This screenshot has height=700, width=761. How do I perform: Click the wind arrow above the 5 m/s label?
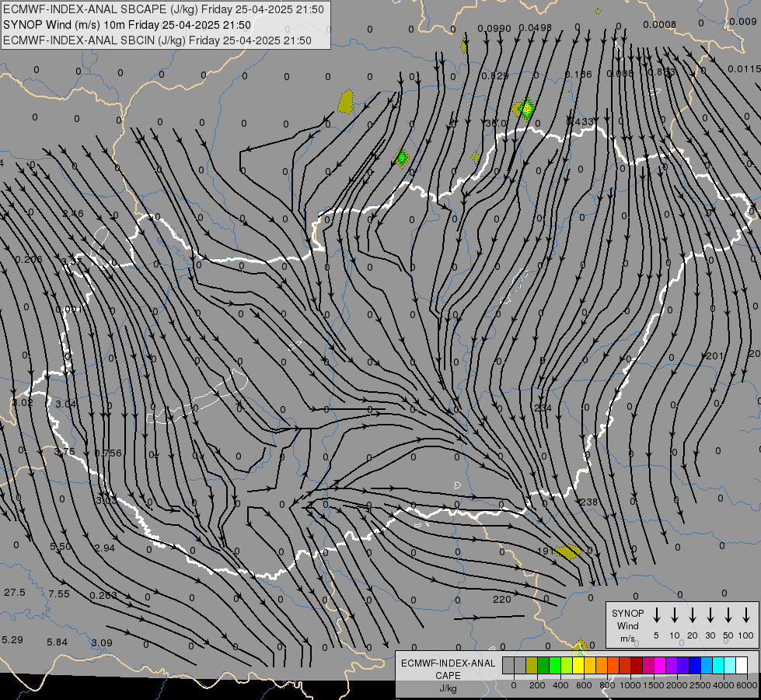point(657,615)
